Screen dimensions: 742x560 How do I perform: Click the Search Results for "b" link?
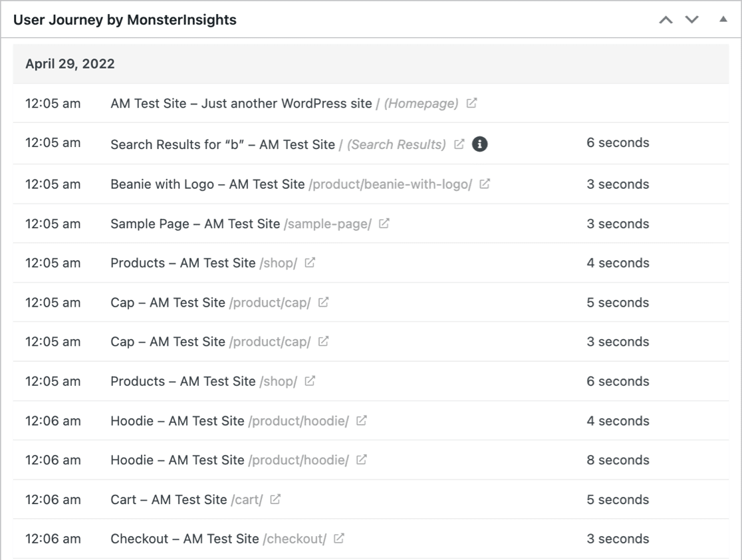[221, 143]
